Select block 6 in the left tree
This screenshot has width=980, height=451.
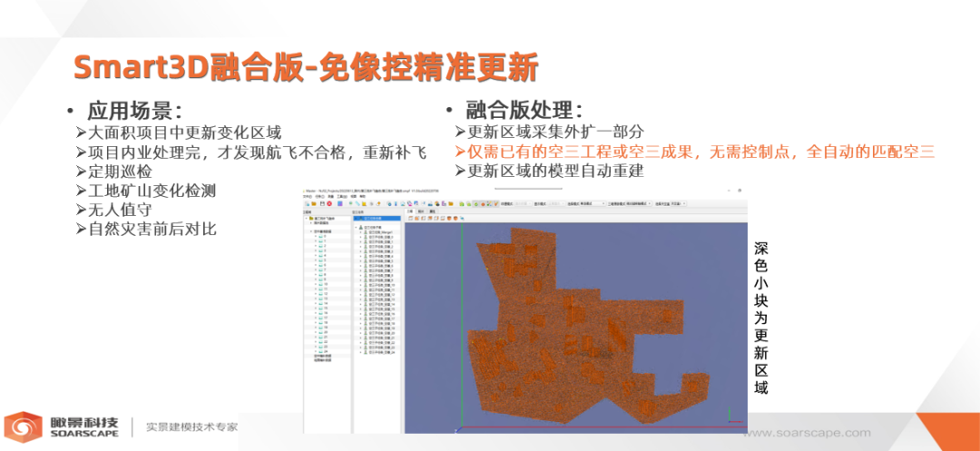point(322,265)
